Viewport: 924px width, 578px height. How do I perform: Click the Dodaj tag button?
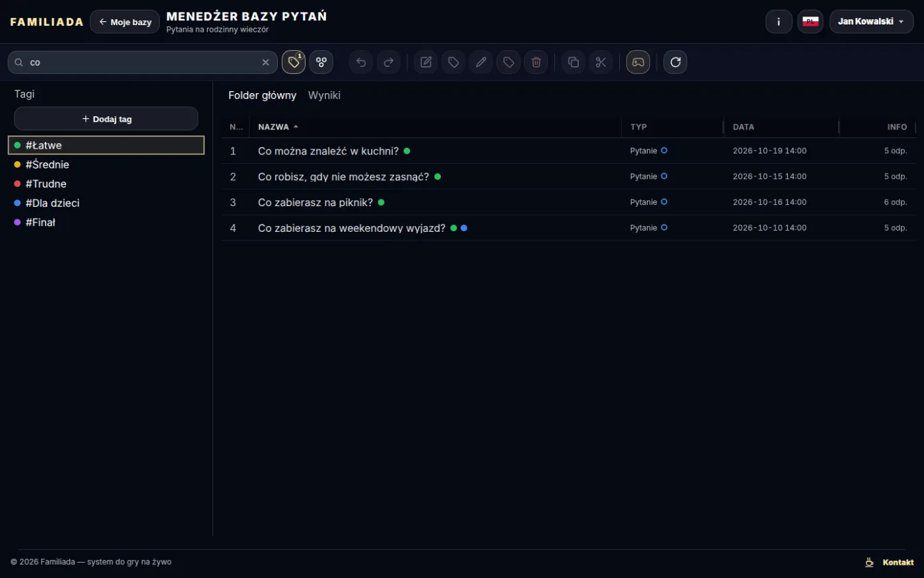click(x=106, y=119)
